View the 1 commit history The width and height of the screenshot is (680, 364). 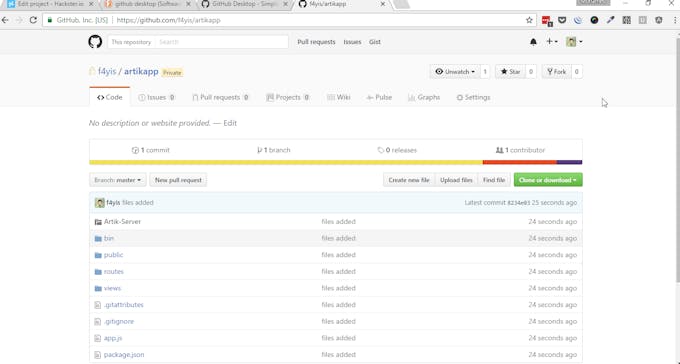150,150
